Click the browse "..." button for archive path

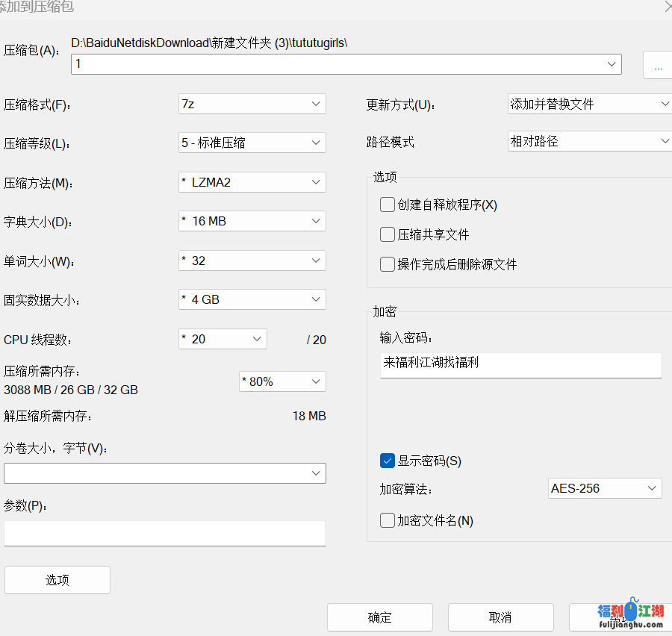coord(657,66)
